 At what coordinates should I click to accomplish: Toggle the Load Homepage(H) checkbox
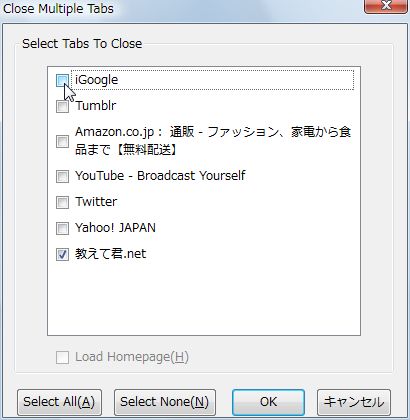click(62, 357)
